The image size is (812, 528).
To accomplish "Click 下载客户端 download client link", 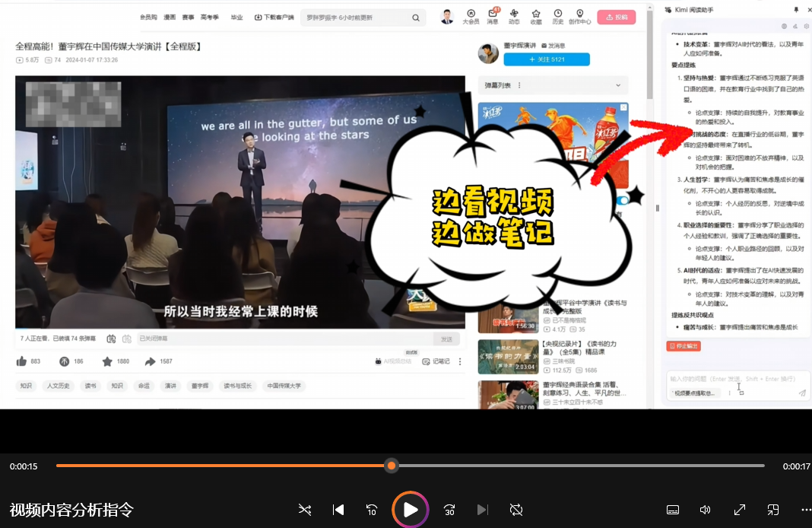I will (274, 17).
